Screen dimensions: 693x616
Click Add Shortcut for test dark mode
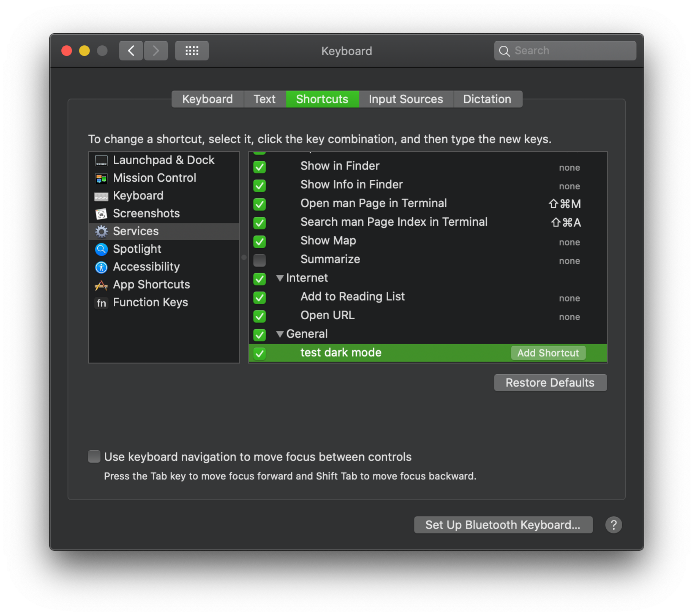pyautogui.click(x=548, y=353)
